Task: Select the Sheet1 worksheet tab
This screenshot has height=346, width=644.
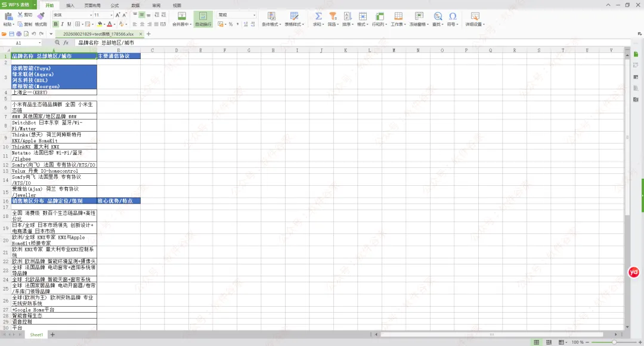Action: [x=36, y=335]
